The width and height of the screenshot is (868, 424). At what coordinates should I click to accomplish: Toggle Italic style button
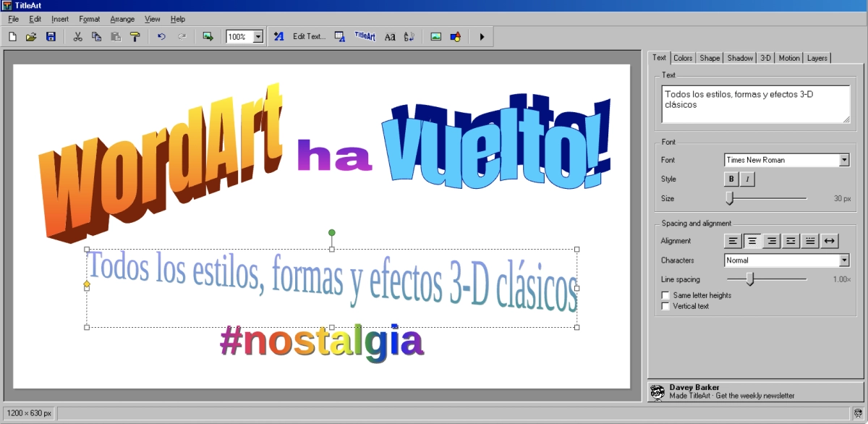746,179
